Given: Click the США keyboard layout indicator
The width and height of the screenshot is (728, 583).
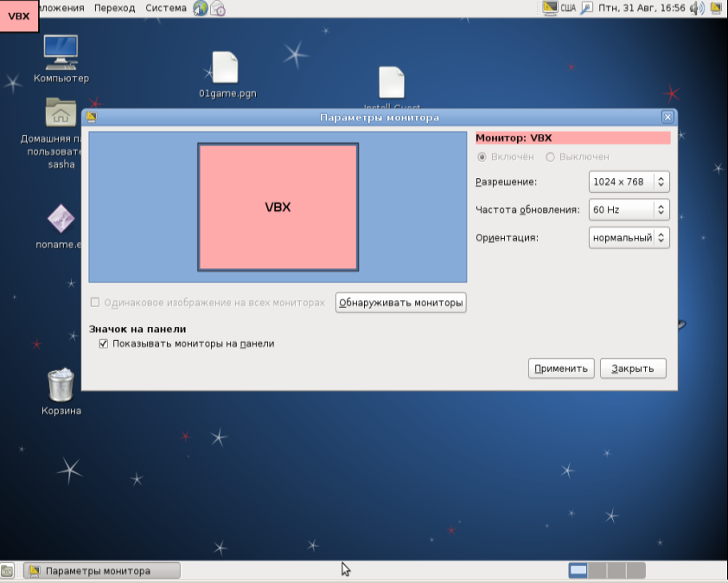Looking at the screenshot, I should click(568, 8).
